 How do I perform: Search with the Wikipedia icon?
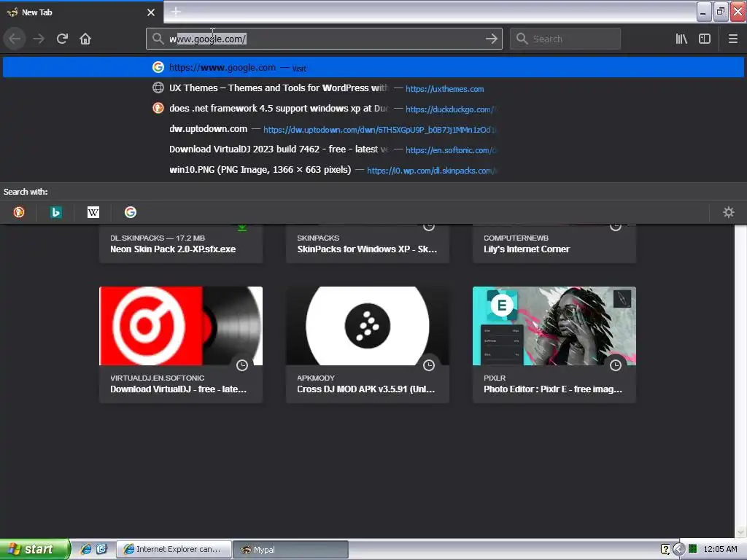click(93, 212)
